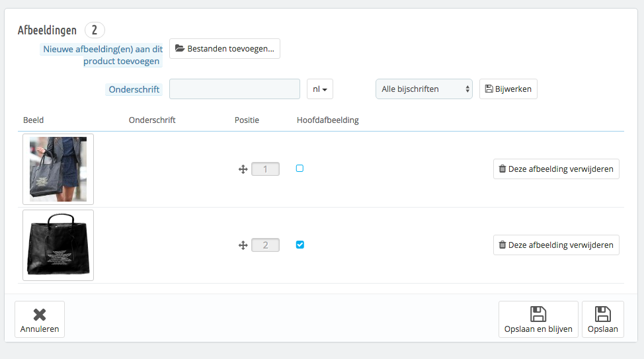
Task: Click the position 1 number field
Action: click(x=265, y=169)
